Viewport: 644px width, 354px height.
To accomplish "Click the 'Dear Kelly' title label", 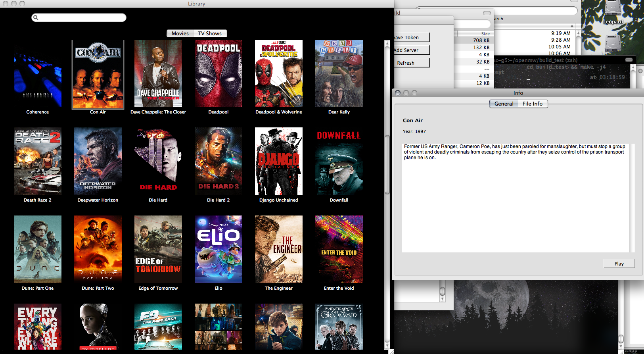I will click(339, 112).
